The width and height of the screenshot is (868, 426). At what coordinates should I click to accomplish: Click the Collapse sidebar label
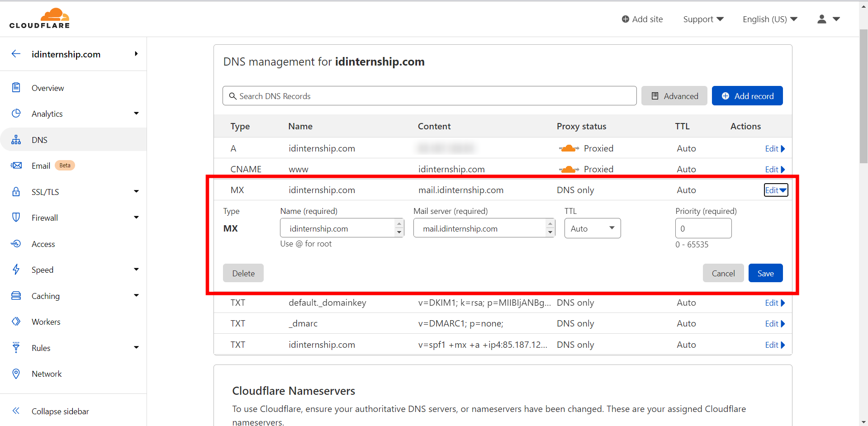coord(60,411)
